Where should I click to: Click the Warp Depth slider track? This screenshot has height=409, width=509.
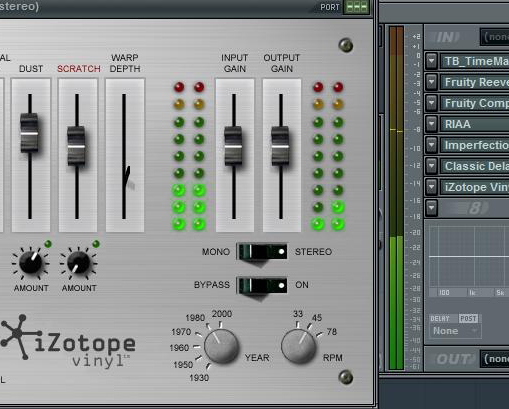coord(124,156)
